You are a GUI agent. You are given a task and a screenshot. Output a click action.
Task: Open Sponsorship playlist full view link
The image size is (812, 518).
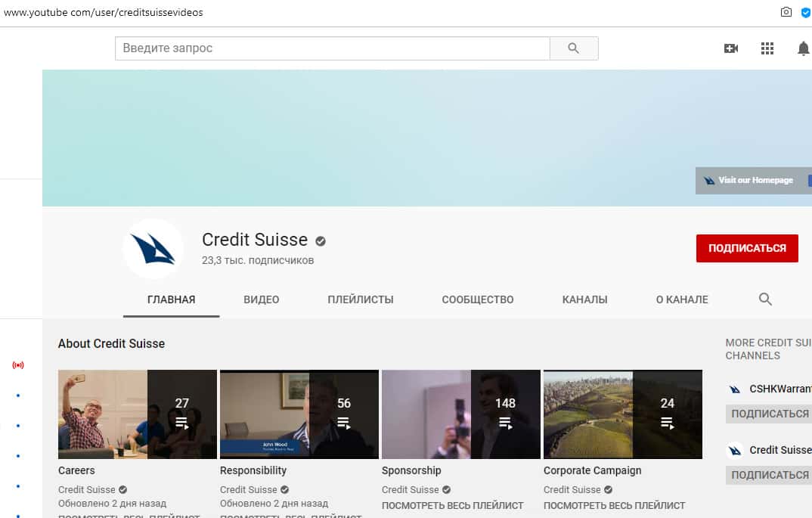(452, 505)
